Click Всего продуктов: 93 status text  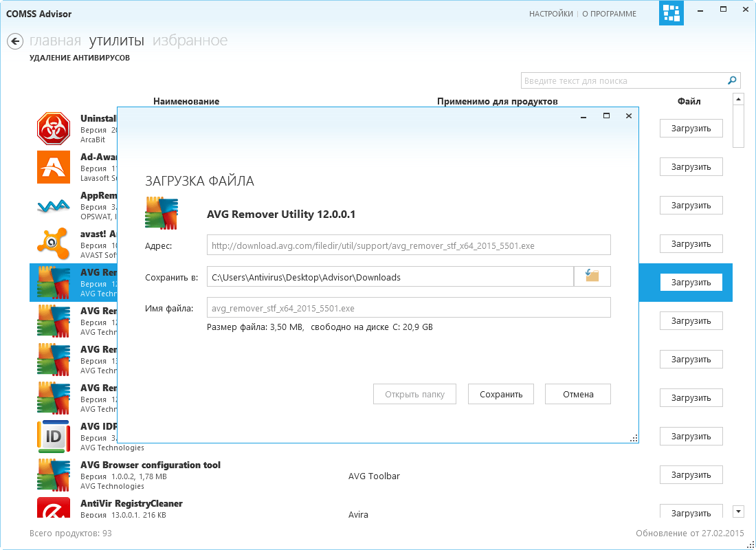click(70, 533)
